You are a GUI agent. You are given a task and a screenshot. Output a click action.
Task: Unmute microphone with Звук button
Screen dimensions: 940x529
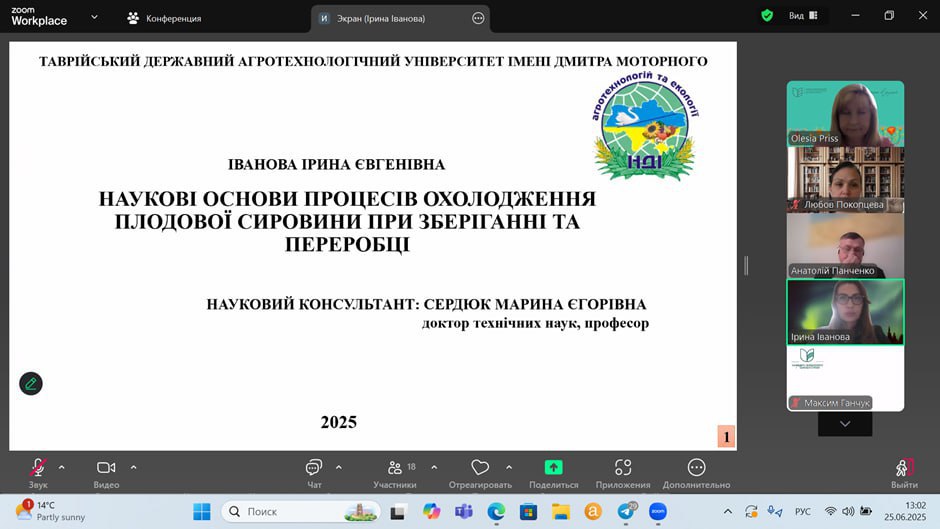pos(38,473)
